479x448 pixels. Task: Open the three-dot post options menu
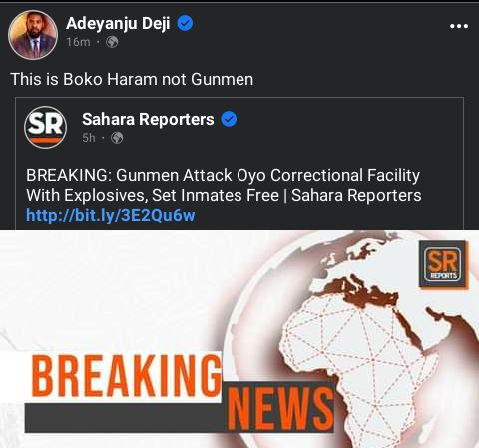[x=459, y=26]
